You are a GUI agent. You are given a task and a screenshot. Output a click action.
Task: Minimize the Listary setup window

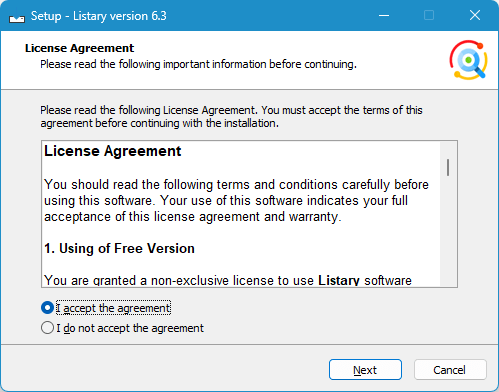point(384,15)
